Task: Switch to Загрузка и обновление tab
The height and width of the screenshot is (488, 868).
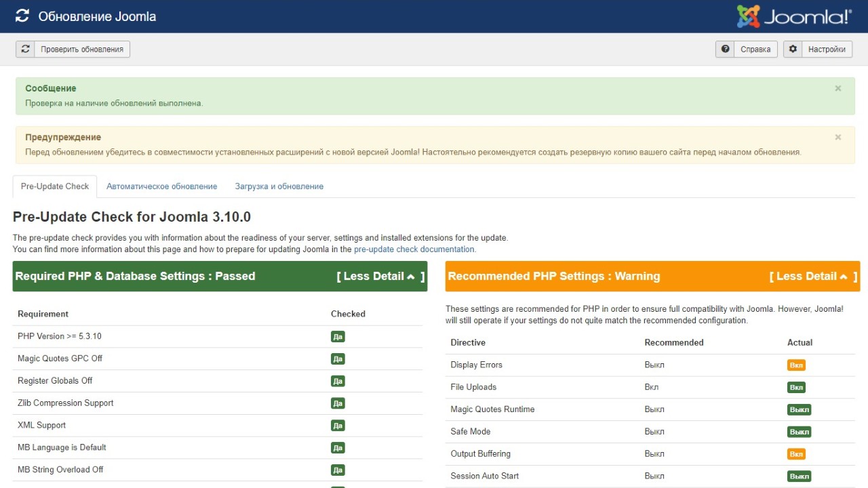Action: pos(279,186)
